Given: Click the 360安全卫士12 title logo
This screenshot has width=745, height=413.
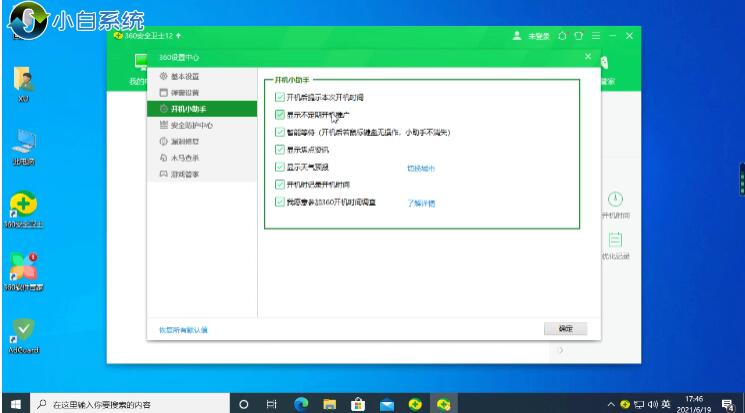Looking at the screenshot, I should [x=118, y=36].
